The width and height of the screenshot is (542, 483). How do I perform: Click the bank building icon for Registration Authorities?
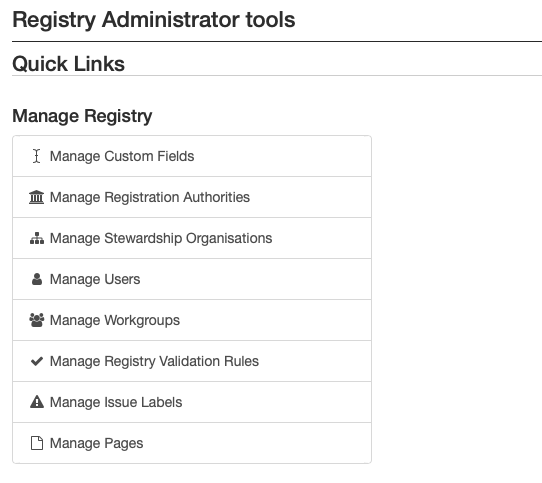pyautogui.click(x=37, y=197)
